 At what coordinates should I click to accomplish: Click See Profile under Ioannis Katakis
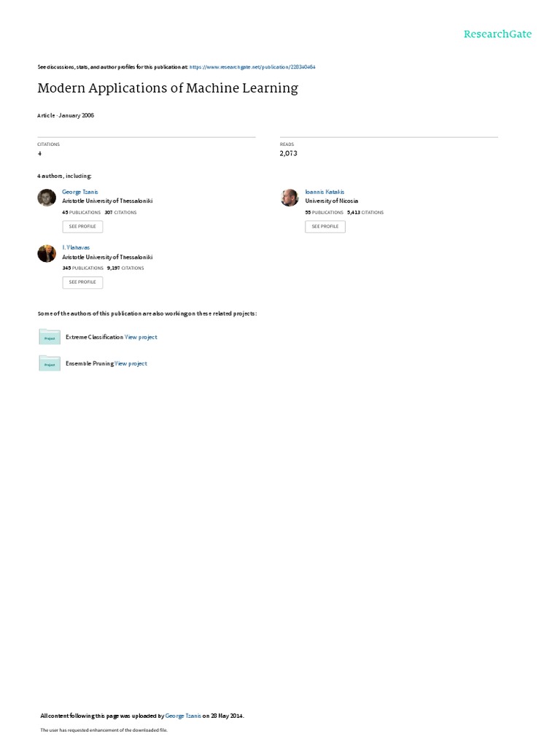tap(325, 227)
